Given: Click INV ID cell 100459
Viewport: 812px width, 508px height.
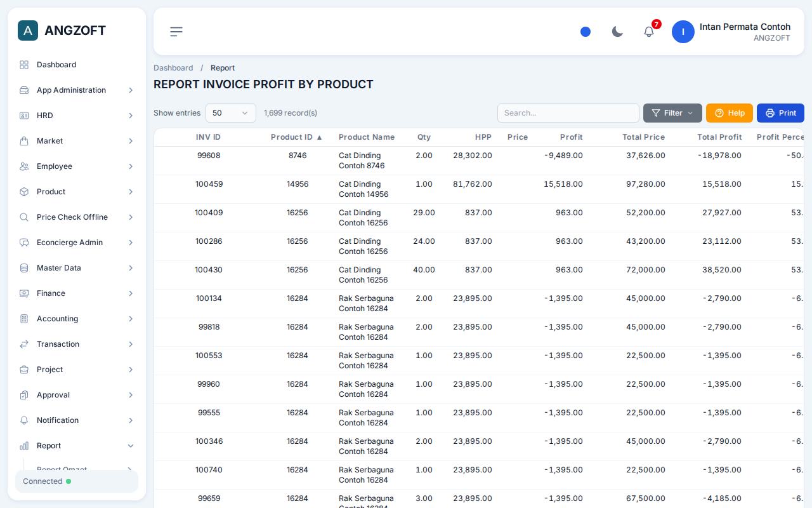Looking at the screenshot, I should [x=209, y=184].
